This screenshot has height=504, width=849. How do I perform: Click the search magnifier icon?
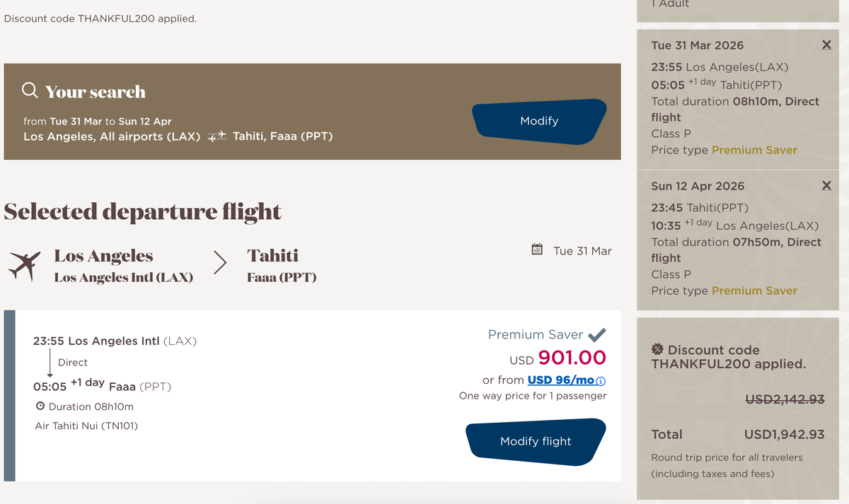coord(30,91)
